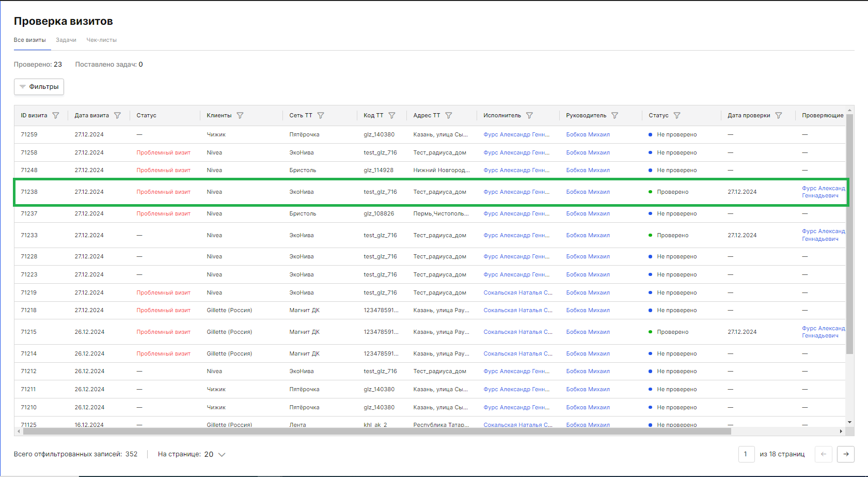
Task: Click Нижний Новгород address cell
Action: click(441, 170)
